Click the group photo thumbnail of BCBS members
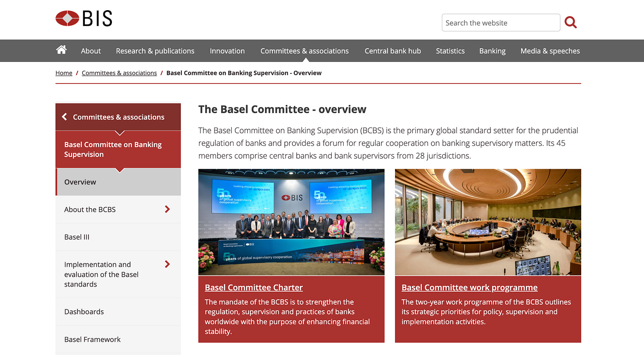The image size is (644, 355). coord(291,222)
